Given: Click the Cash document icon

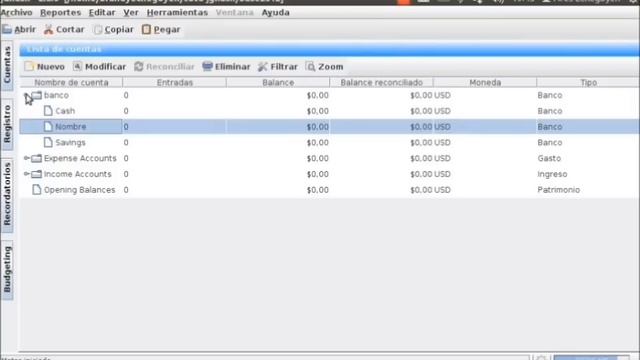Looking at the screenshot, I should pyautogui.click(x=48, y=111).
